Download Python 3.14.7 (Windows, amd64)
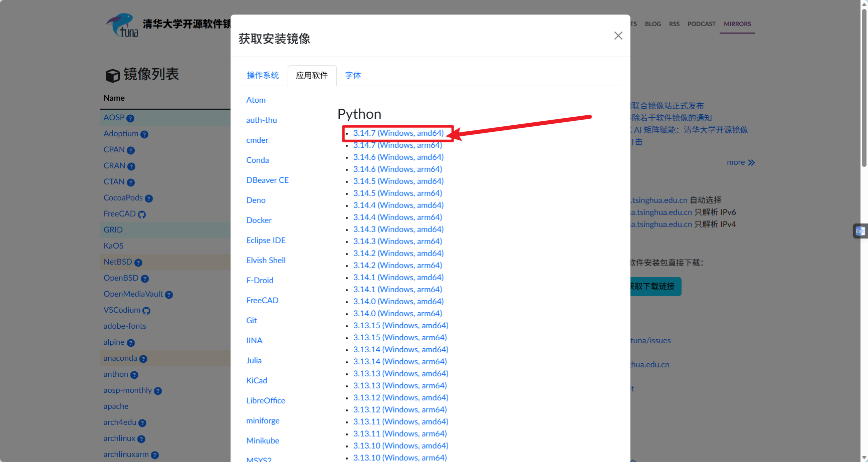Image resolution: width=868 pixels, height=462 pixels. pos(398,133)
